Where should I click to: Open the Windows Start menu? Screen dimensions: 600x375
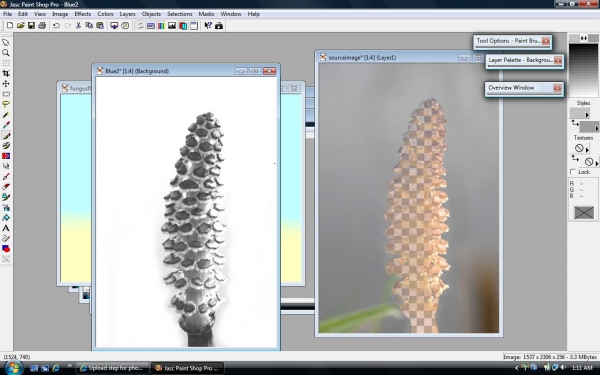(13, 368)
